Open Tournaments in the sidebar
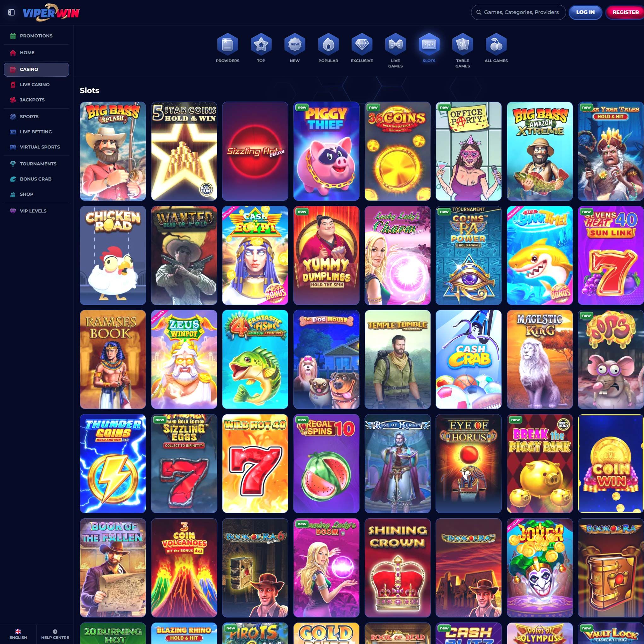 36,164
